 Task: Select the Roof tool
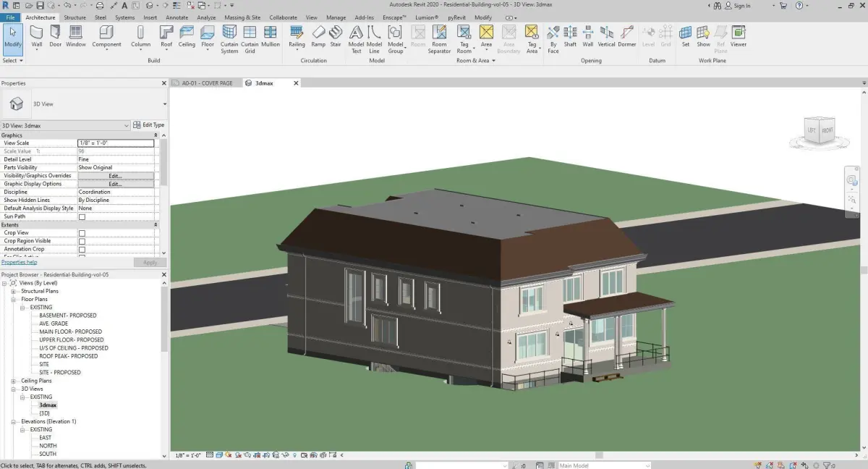pos(166,36)
